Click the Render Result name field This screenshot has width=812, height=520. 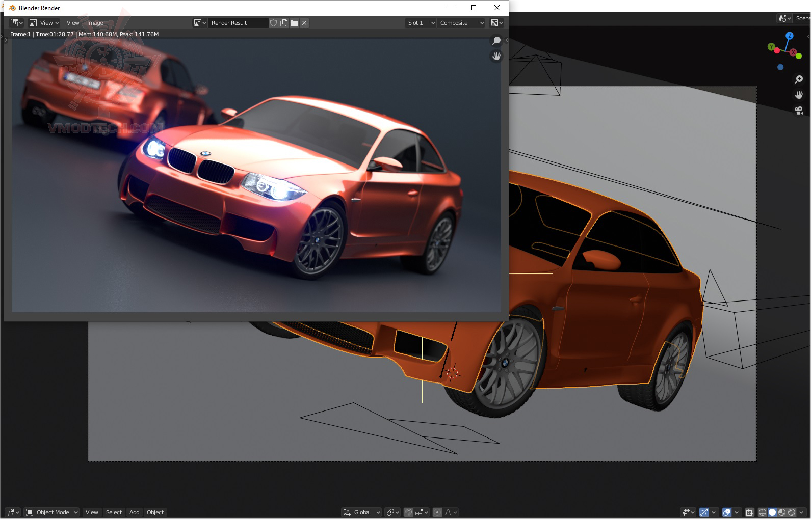[238, 23]
